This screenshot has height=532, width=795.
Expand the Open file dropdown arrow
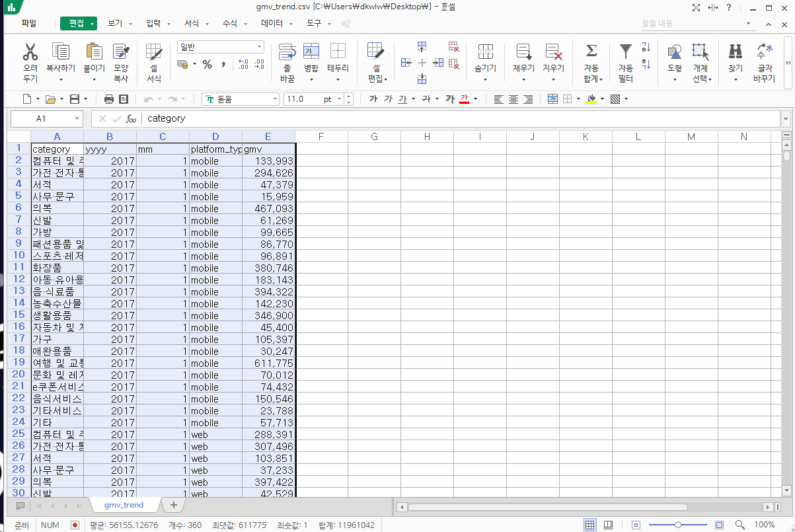pos(62,99)
